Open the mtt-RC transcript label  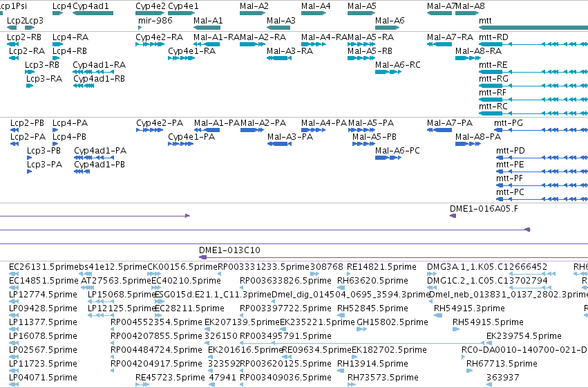pyautogui.click(x=493, y=107)
